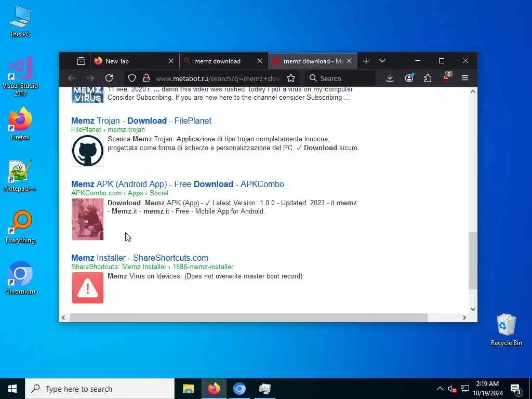Viewport: 532px width, 399px height.
Task: Click the horizontal scrollbar right arrow
Action: click(464, 317)
